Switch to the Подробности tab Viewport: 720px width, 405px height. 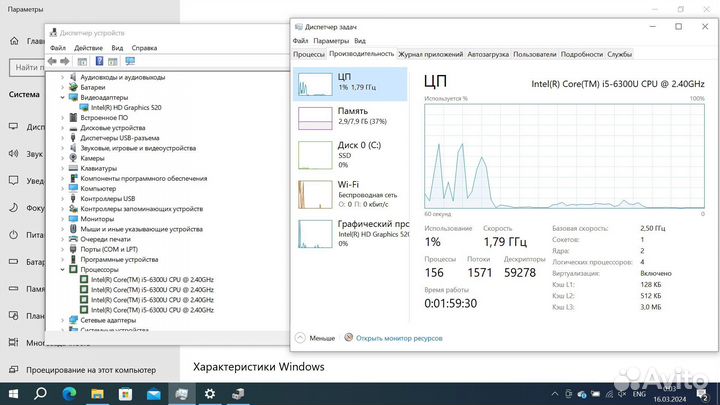(x=581, y=54)
